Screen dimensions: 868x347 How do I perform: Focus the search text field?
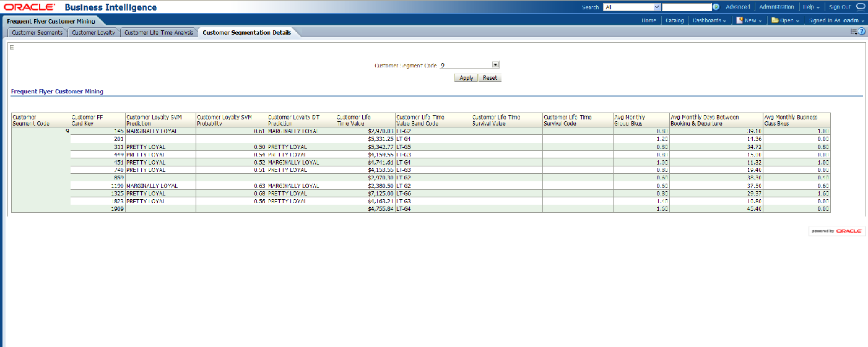click(686, 7)
